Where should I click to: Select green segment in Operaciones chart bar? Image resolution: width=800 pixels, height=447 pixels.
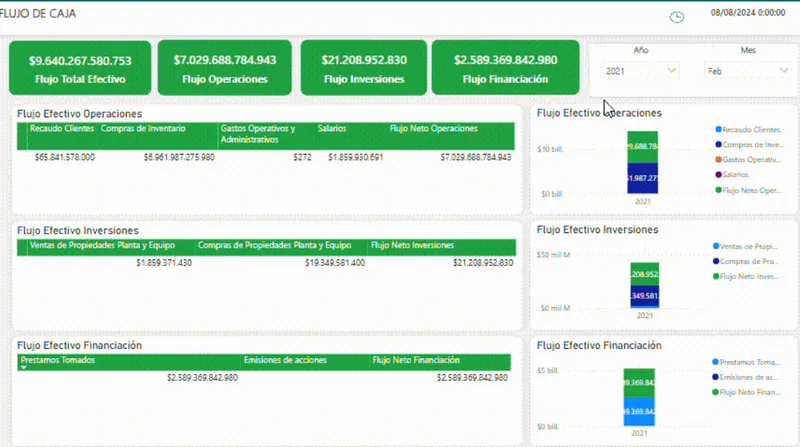coord(642,147)
